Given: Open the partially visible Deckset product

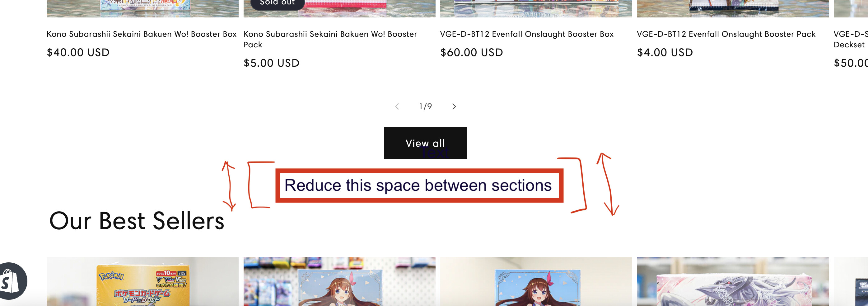Looking at the screenshot, I should 851,39.
